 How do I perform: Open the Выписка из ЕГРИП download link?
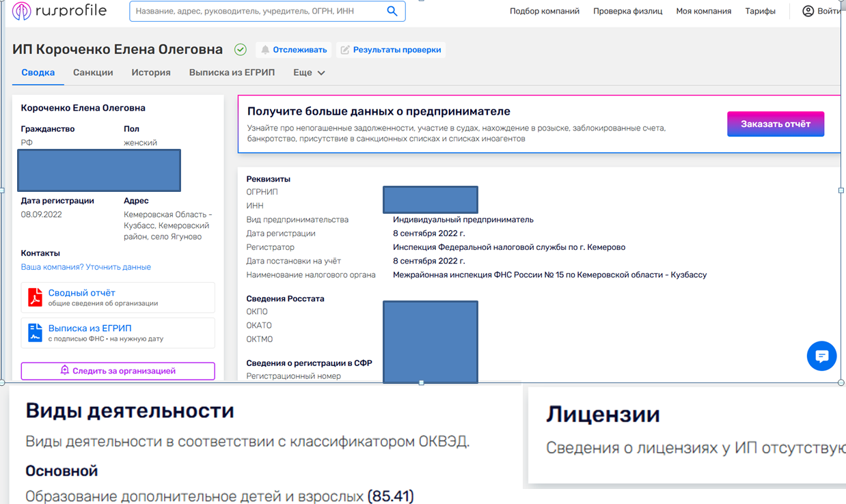90,328
